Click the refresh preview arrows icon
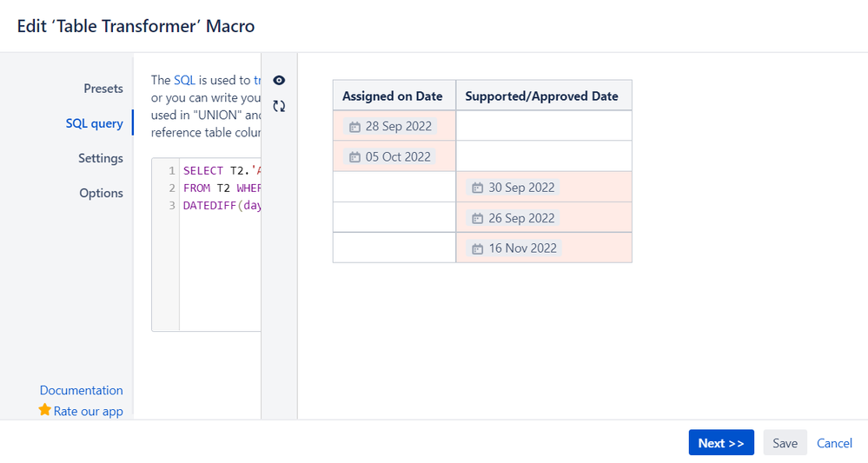The height and width of the screenshot is (463, 868). point(279,106)
